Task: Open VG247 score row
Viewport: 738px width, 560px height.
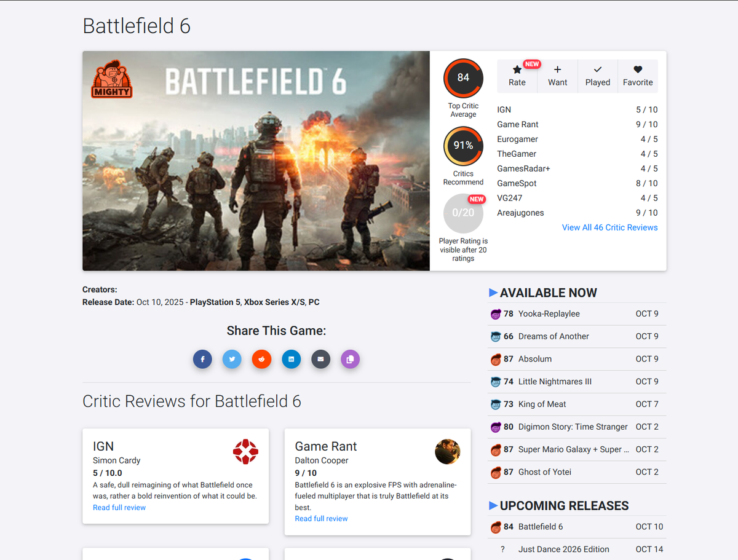Action: [577, 199]
